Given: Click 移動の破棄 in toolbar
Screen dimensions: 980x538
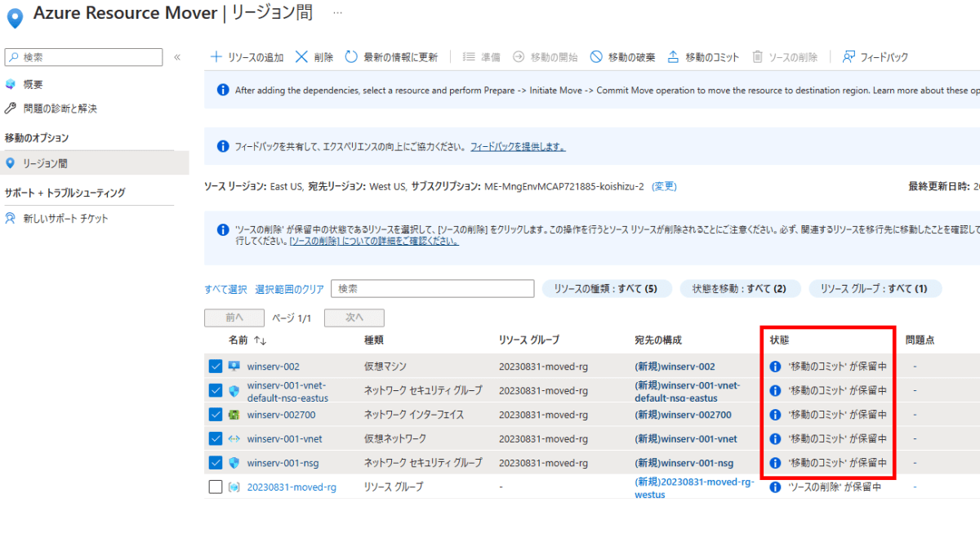Looking at the screenshot, I should 622,57.
